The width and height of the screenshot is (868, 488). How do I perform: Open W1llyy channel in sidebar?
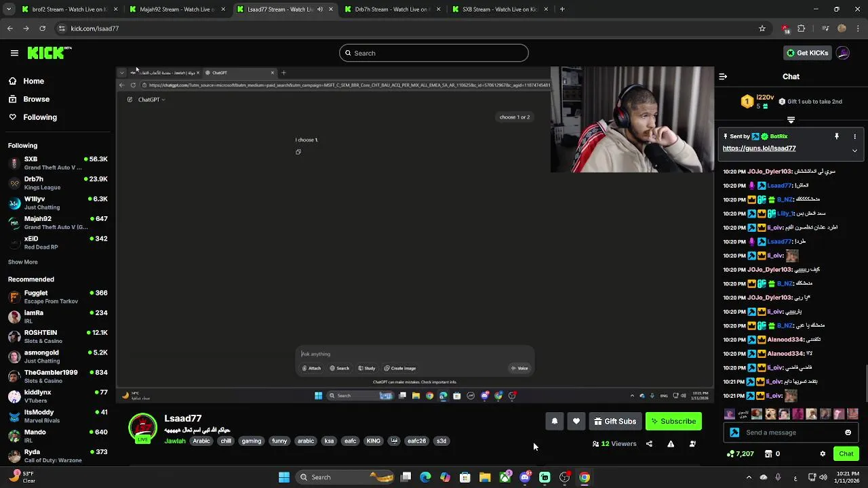click(58, 203)
